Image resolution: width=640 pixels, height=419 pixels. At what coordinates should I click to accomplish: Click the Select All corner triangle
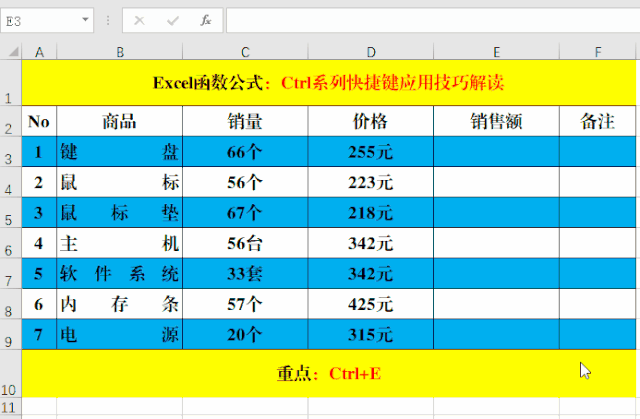pyautogui.click(x=11, y=51)
